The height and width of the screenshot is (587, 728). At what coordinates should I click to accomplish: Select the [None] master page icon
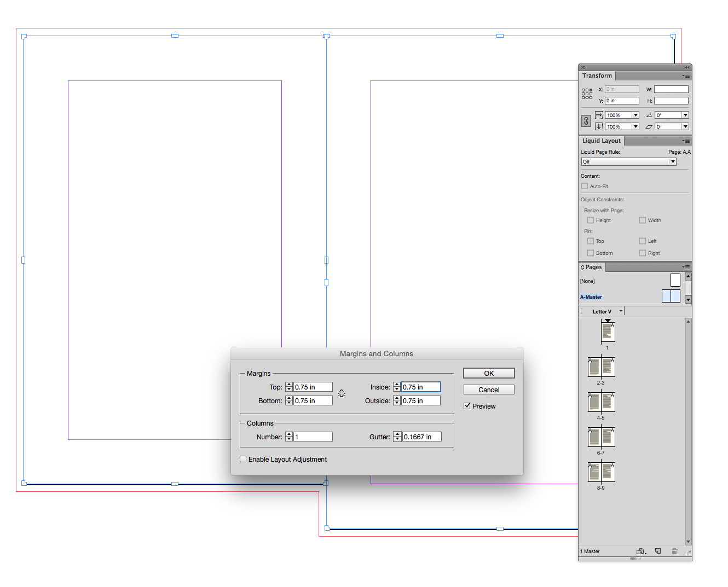coord(675,280)
